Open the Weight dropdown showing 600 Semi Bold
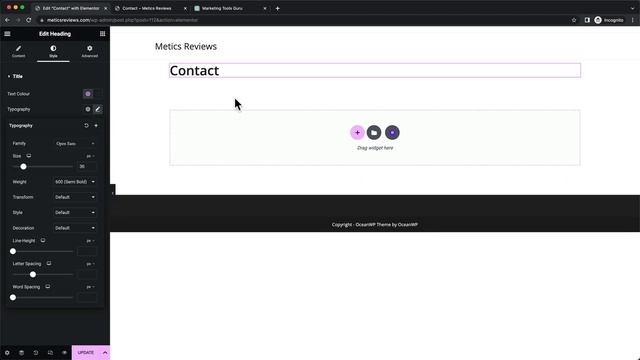This screenshot has width=640, height=360. (75, 182)
